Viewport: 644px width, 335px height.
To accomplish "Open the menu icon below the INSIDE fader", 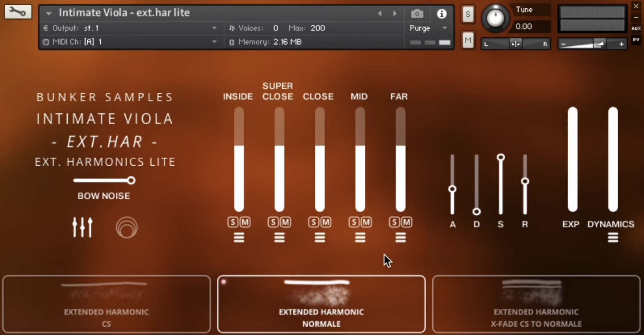I will pyautogui.click(x=239, y=237).
